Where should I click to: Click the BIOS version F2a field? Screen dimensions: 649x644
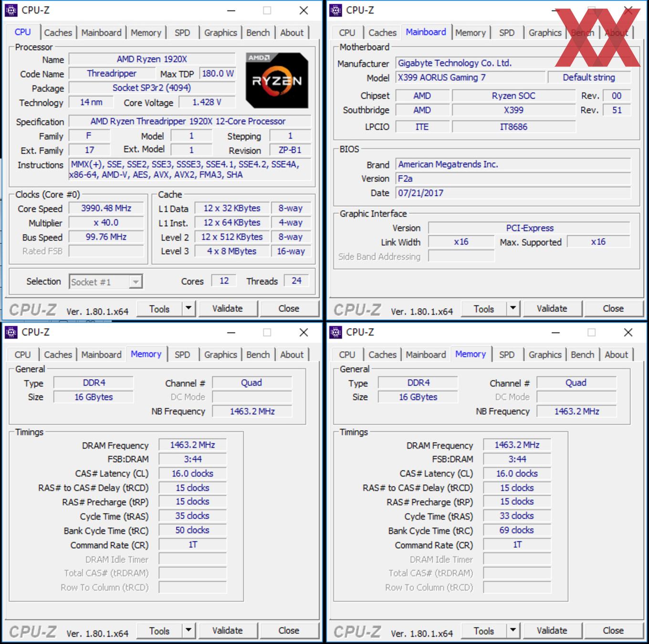[513, 179]
